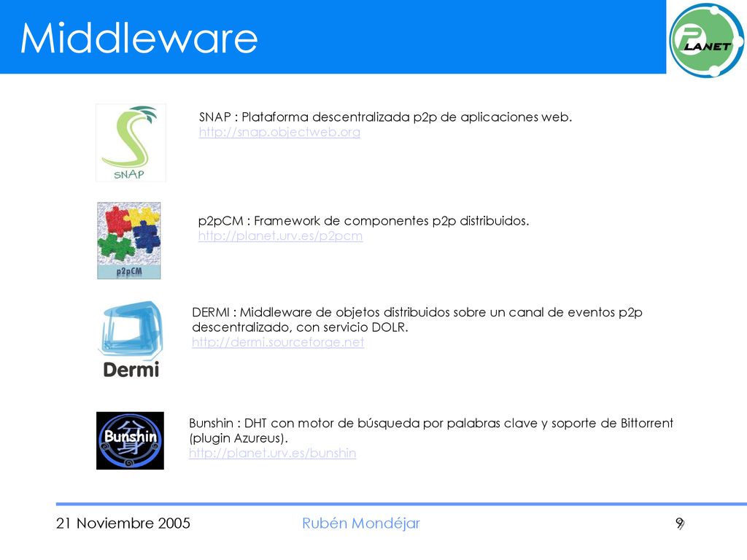Open the snap.objectweb.org link
Image resolution: width=747 pixels, height=560 pixels.
[x=279, y=132]
